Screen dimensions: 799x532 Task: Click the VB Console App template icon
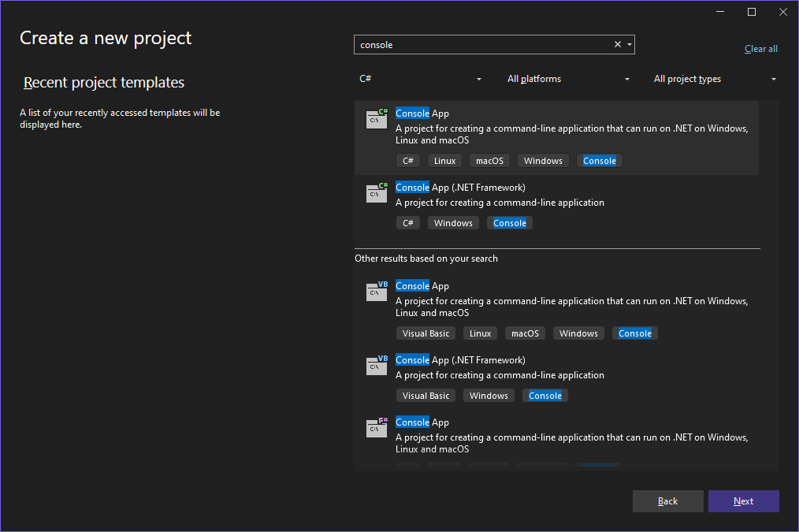coord(377,291)
